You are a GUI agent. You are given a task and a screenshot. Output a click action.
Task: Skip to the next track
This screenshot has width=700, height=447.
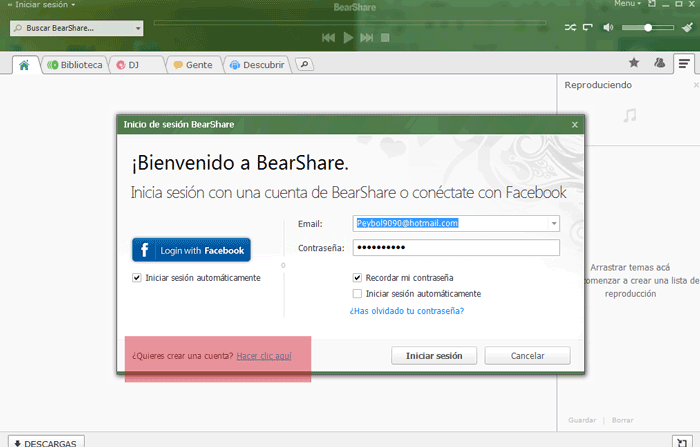tap(367, 38)
